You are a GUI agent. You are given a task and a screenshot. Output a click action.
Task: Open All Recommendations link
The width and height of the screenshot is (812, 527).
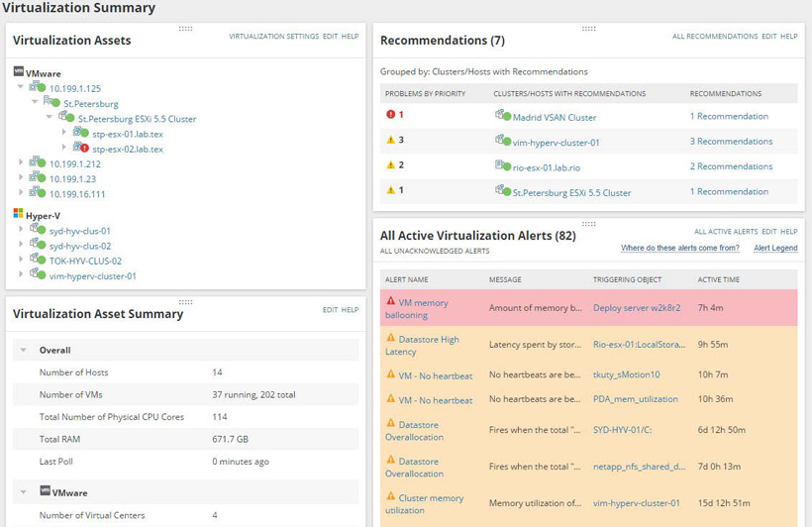(714, 37)
